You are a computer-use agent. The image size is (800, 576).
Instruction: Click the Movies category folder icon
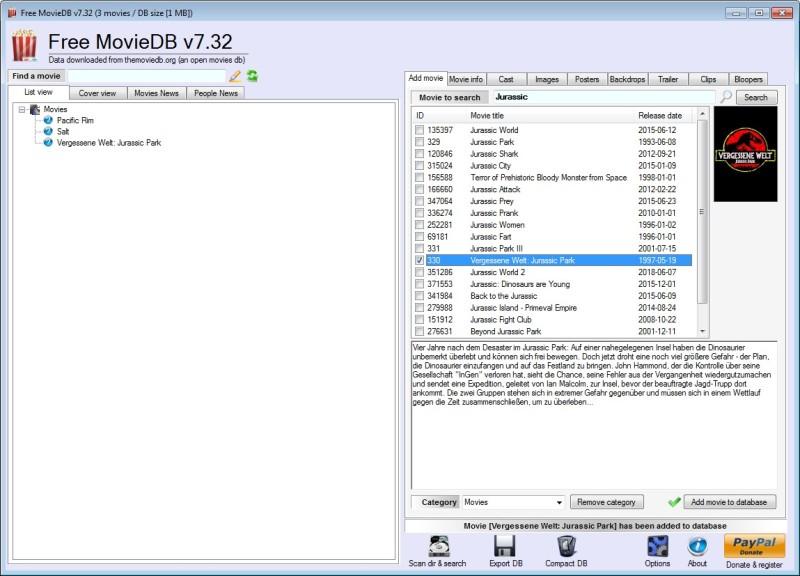[x=35, y=109]
